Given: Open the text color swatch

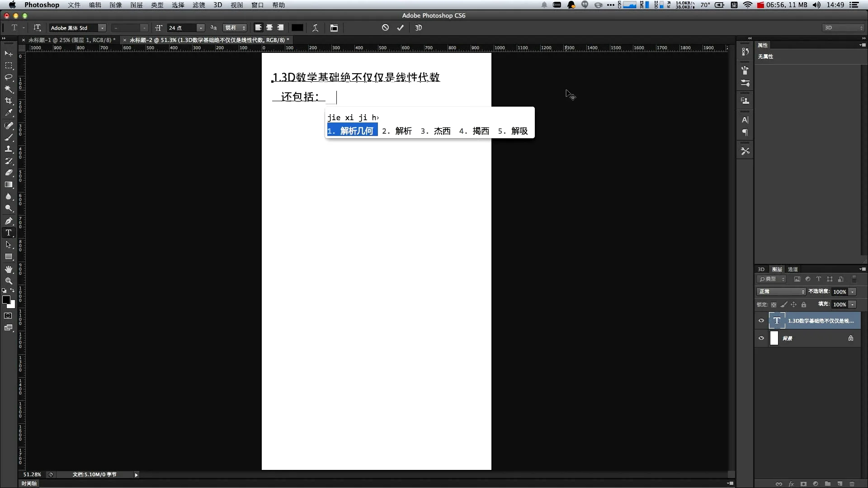Looking at the screenshot, I should 297,28.
